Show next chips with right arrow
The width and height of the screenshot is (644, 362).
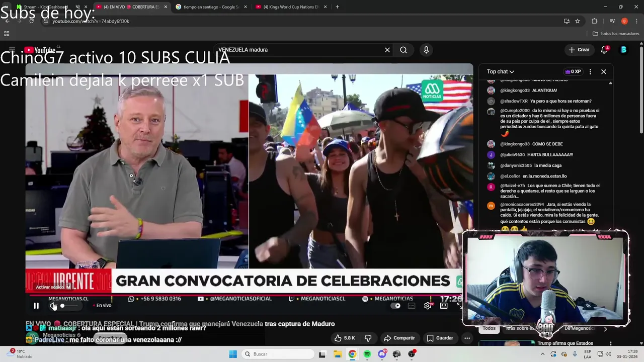[x=605, y=329]
